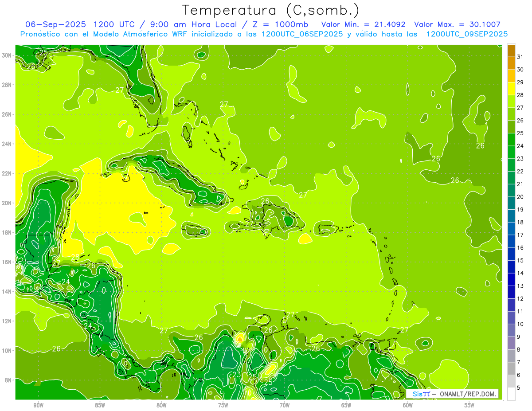Pick the gray legend swatch between 6 and 7
This screenshot has height=411, width=532.
click(x=511, y=369)
